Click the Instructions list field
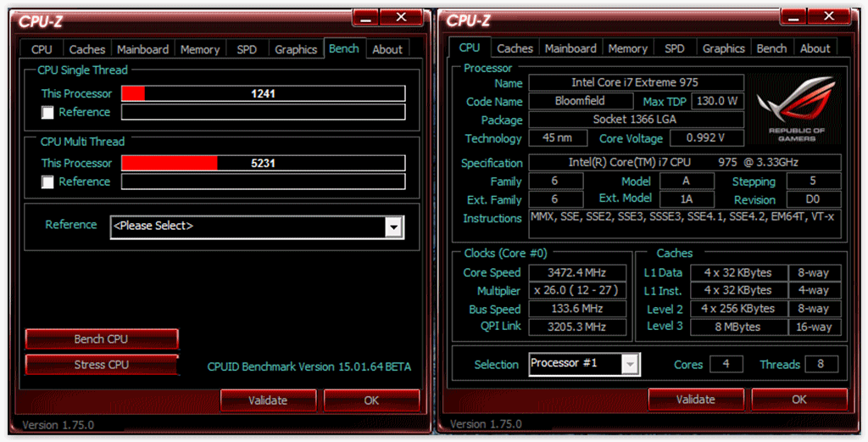Image resolution: width=868 pixels, height=442 pixels. click(x=685, y=224)
